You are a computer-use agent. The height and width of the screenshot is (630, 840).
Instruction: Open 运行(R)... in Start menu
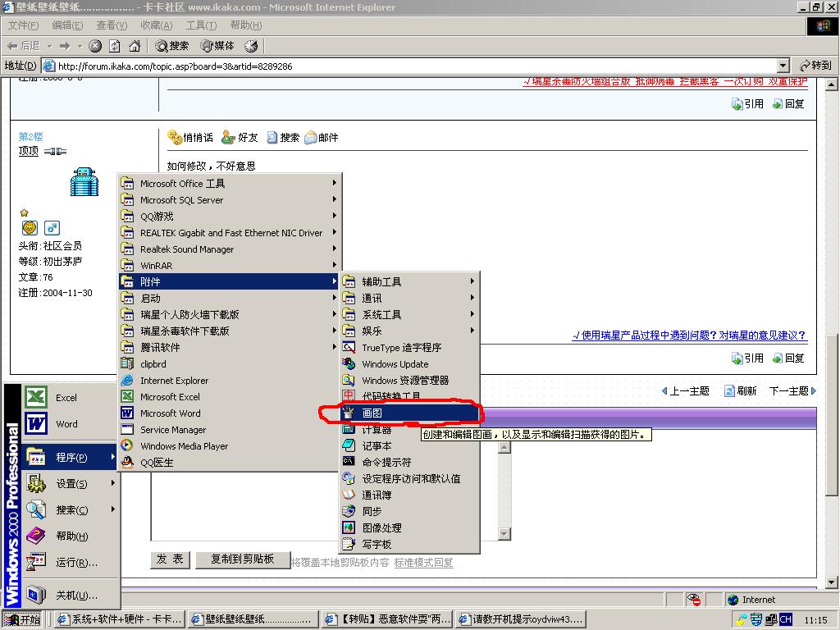point(69,562)
